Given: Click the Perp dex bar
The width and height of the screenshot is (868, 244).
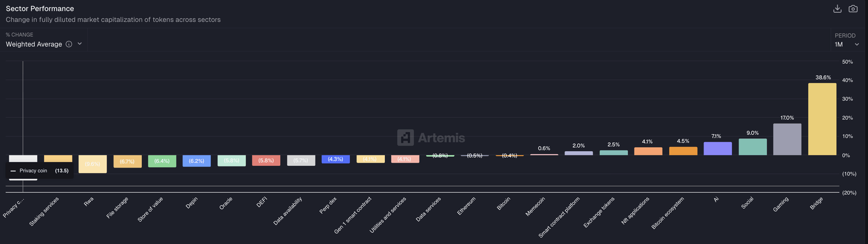Looking at the screenshot, I should (x=336, y=160).
